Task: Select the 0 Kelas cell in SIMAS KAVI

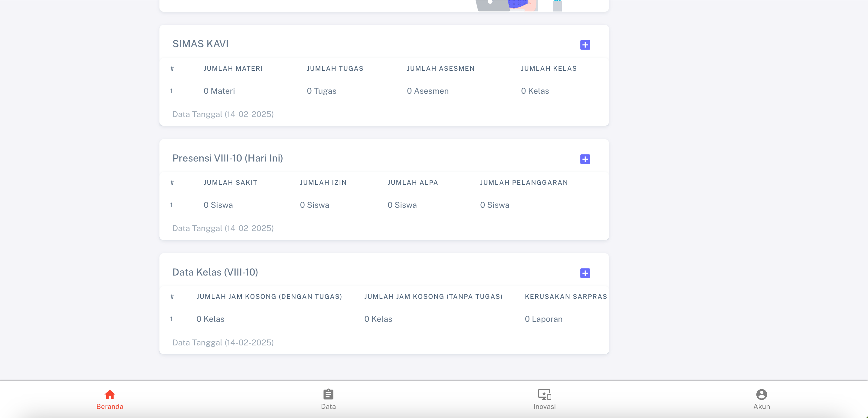Action: click(x=535, y=91)
